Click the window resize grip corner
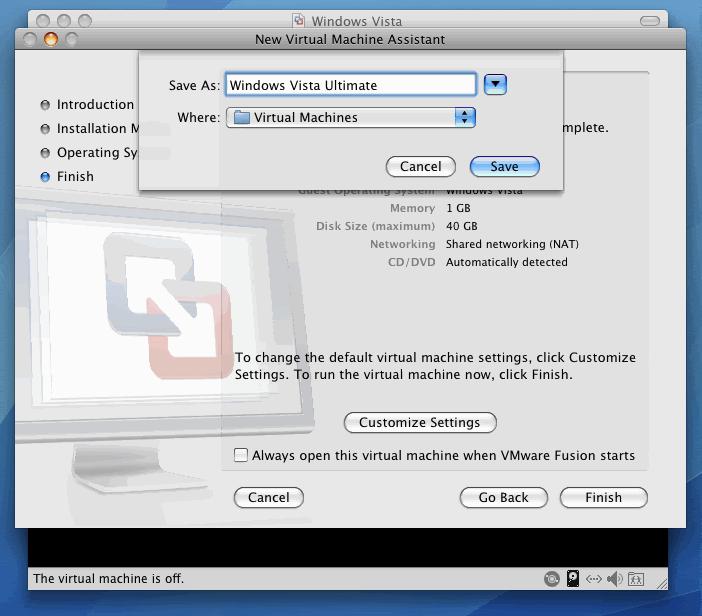 (x=662, y=583)
